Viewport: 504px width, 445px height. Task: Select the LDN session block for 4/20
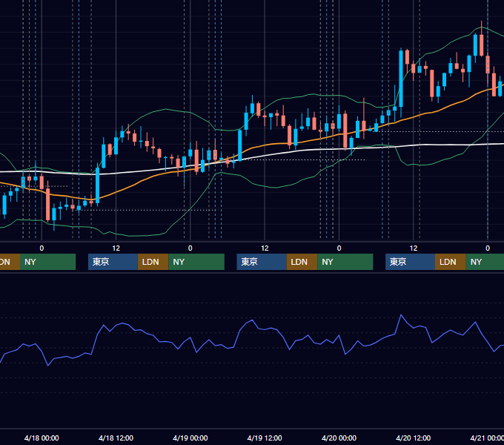click(x=451, y=262)
